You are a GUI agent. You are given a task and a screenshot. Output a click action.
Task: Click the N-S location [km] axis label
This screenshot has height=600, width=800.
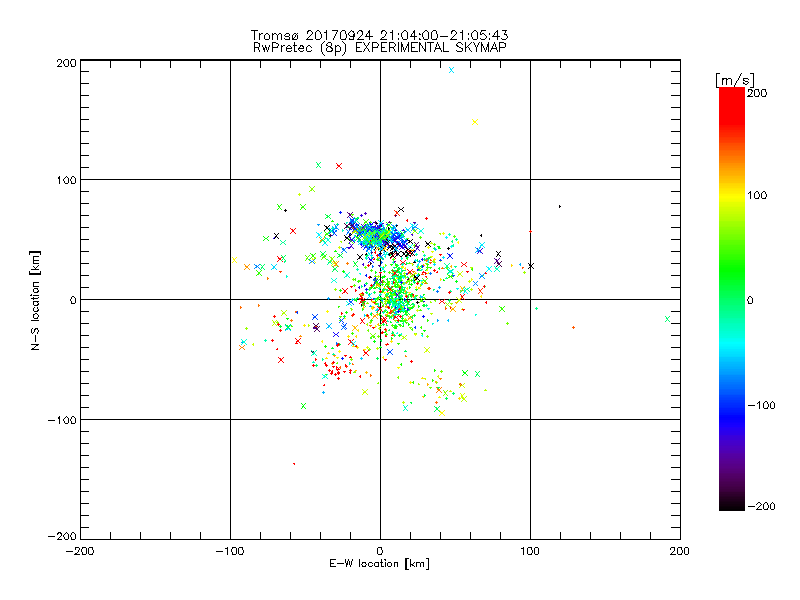coord(35,300)
